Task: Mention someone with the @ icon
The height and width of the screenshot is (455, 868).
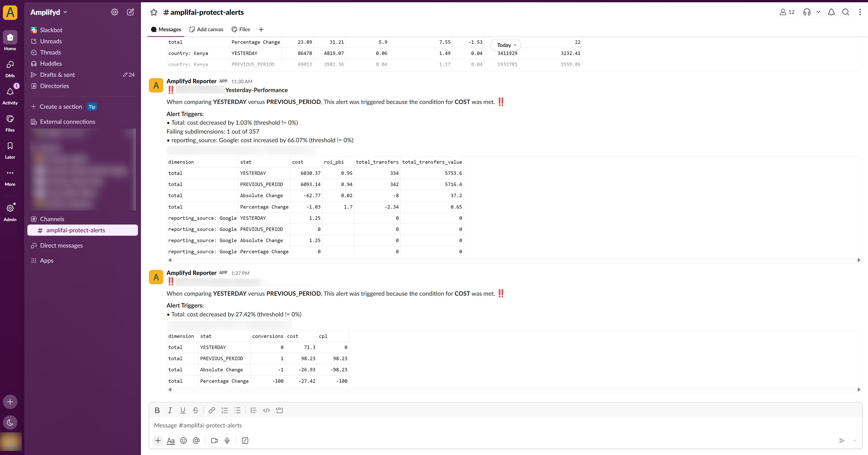Action: coord(196,440)
